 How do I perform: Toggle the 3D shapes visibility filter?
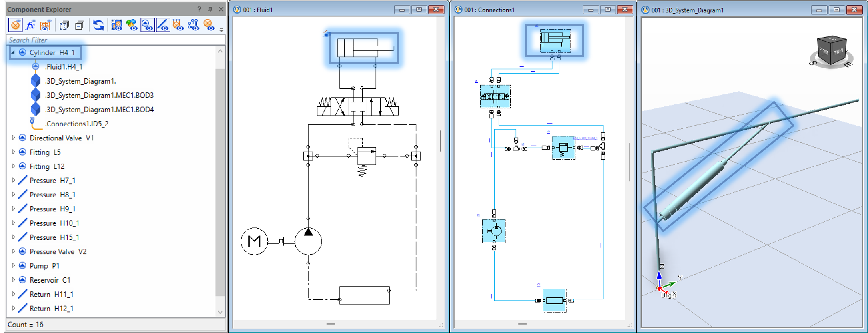click(132, 26)
